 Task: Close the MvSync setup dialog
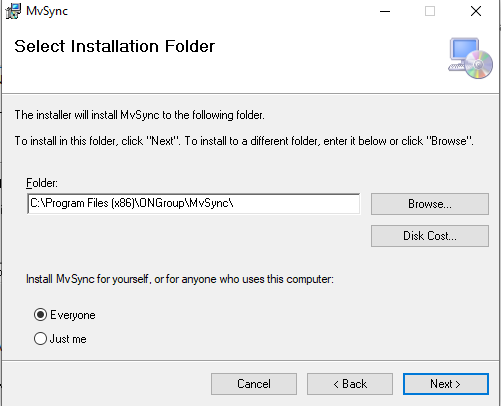click(x=476, y=11)
